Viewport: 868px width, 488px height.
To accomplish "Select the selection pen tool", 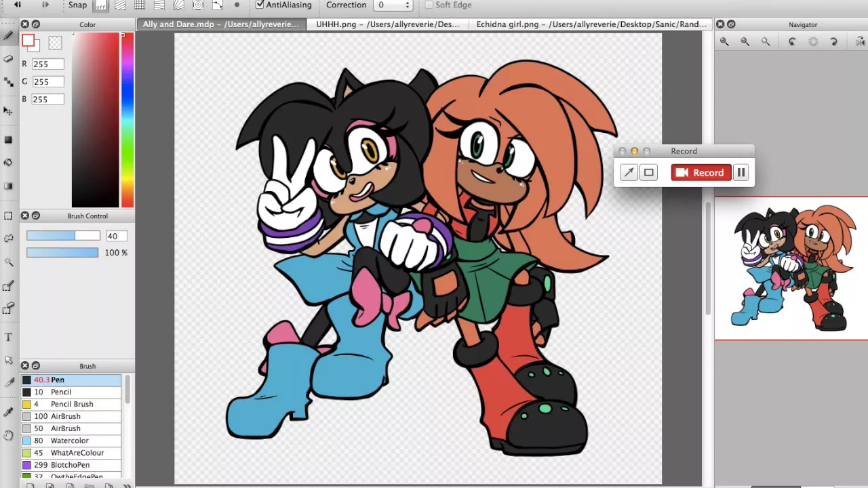I will [8, 286].
